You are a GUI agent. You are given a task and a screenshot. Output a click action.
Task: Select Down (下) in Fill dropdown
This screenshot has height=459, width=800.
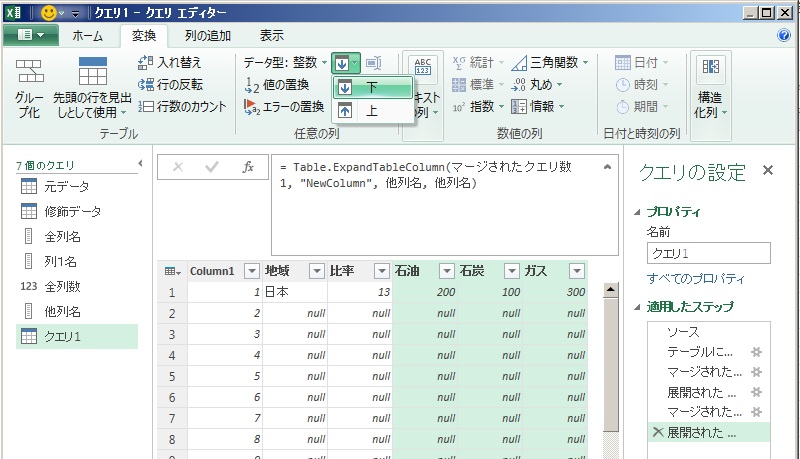tap(372, 88)
